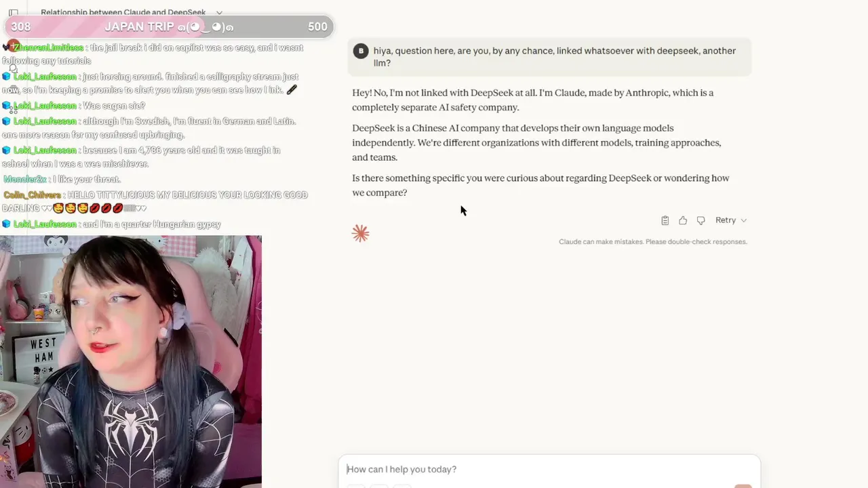
Task: Click the JAPAN TRIP goal progress bar
Action: click(169, 26)
